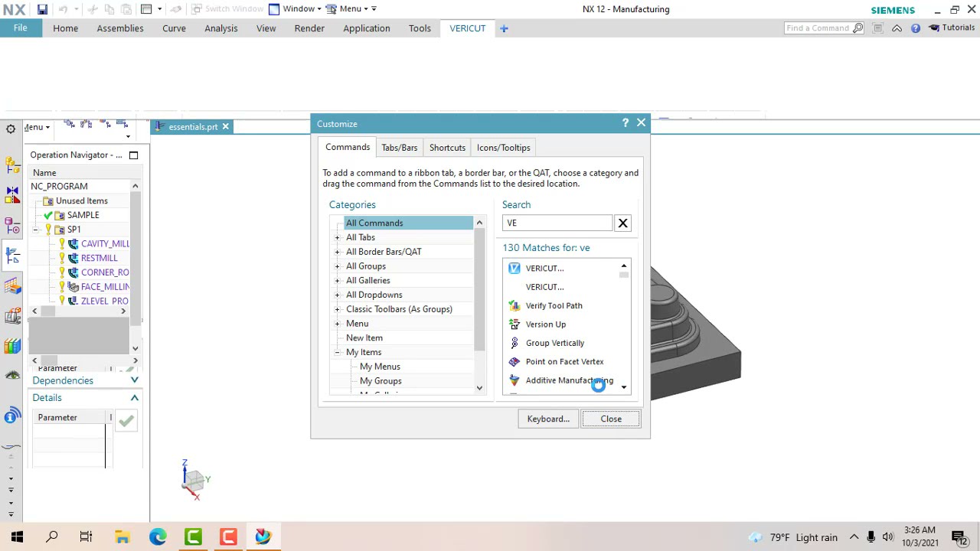Click the plus icon next to VERICUT tab

pos(504,28)
